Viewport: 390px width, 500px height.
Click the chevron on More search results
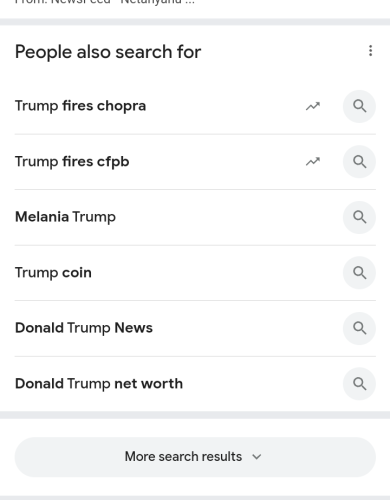click(x=257, y=457)
